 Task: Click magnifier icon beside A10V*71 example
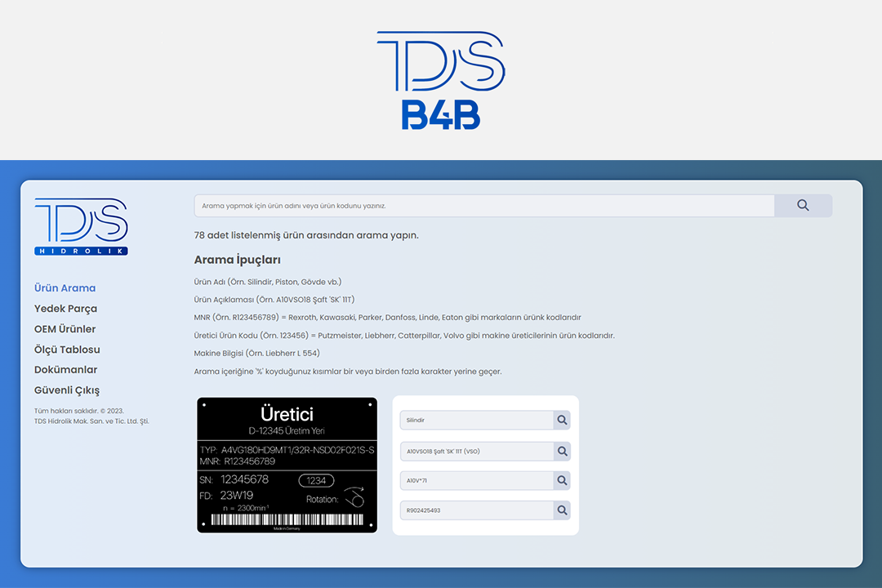tap(562, 481)
